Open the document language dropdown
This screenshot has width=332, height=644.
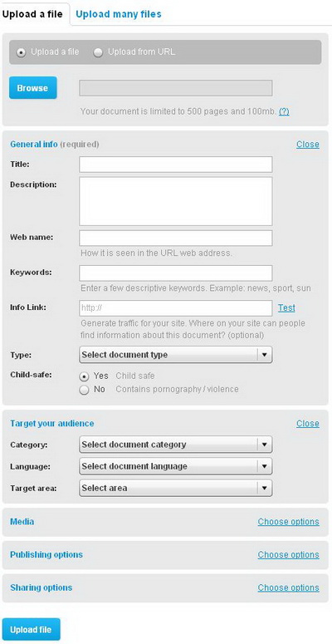point(176,466)
